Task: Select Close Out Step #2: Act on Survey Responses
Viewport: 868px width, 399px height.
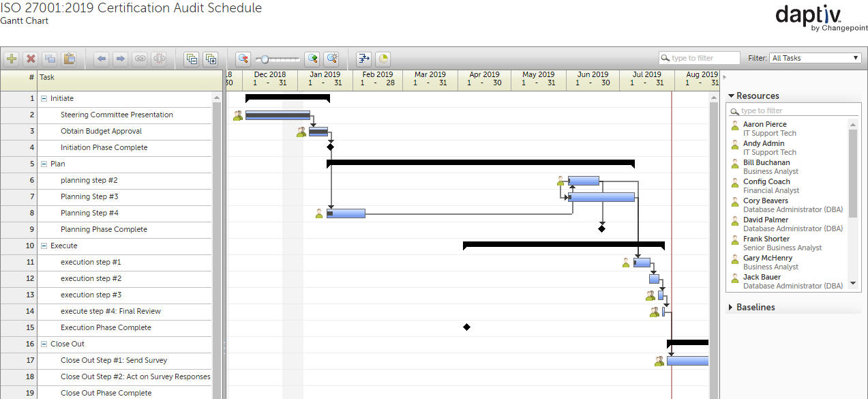Action: pyautogui.click(x=135, y=376)
